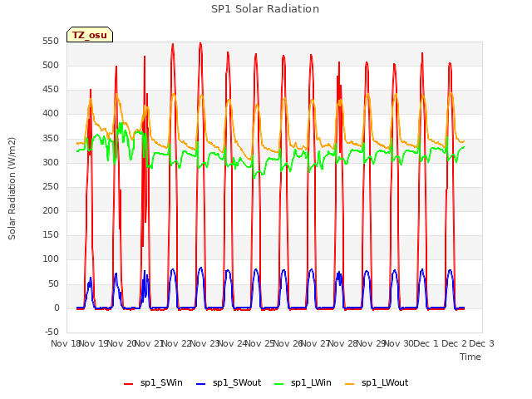
Task: Select the sp1_SWin legend label
Action: (161, 382)
